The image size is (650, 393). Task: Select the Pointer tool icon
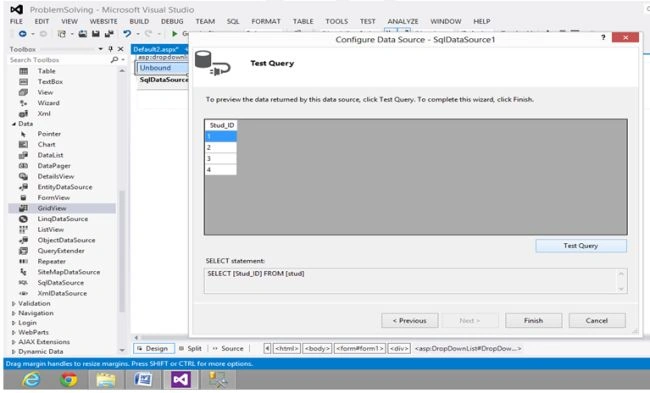click(24, 134)
